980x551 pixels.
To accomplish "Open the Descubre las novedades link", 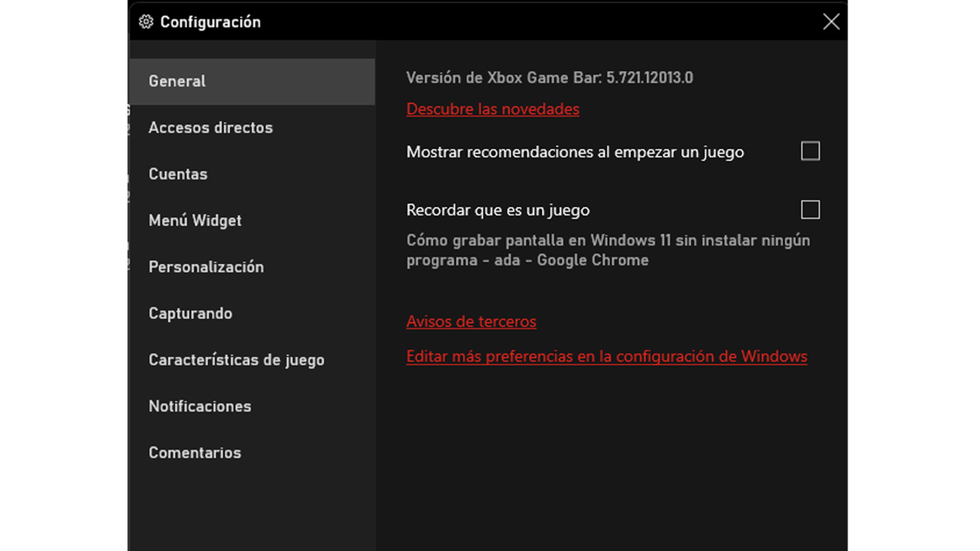I will tap(493, 109).
